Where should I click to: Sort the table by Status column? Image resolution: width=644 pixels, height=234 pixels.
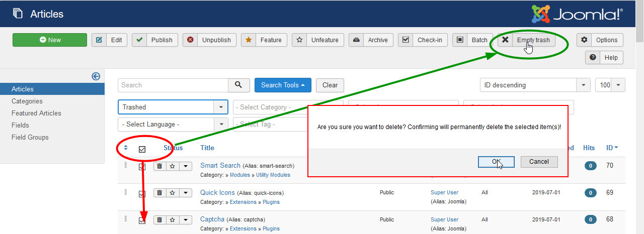tap(173, 148)
